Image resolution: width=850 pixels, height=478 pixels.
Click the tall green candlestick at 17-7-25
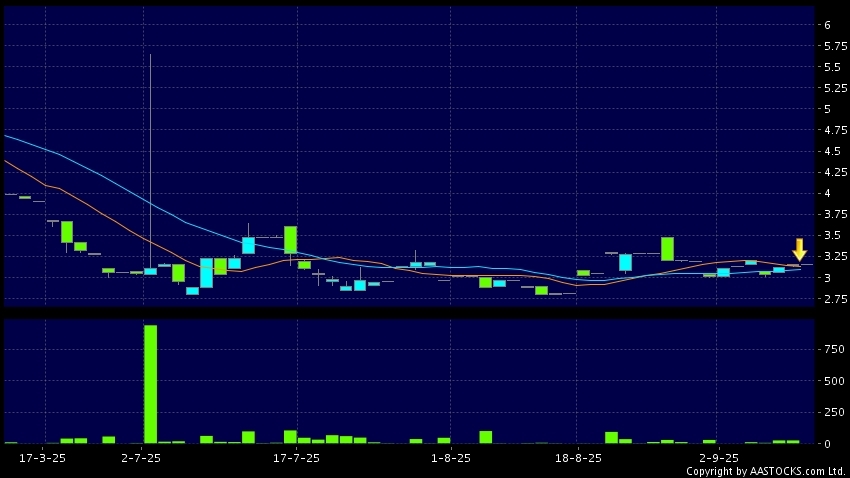click(291, 240)
